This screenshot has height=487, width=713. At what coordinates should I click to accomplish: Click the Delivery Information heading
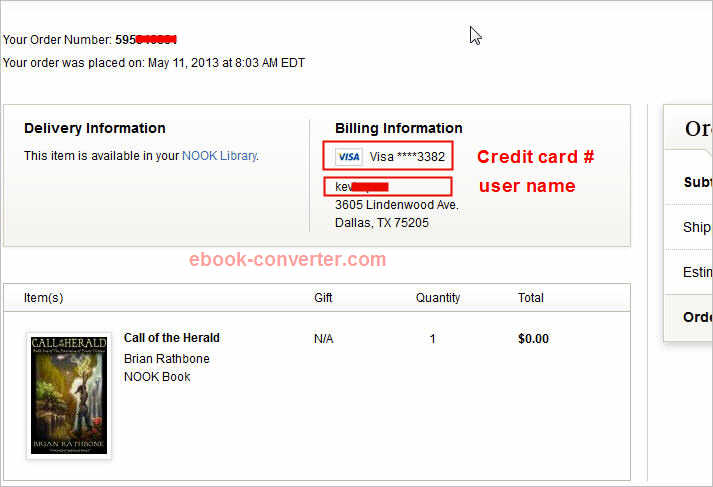point(95,128)
